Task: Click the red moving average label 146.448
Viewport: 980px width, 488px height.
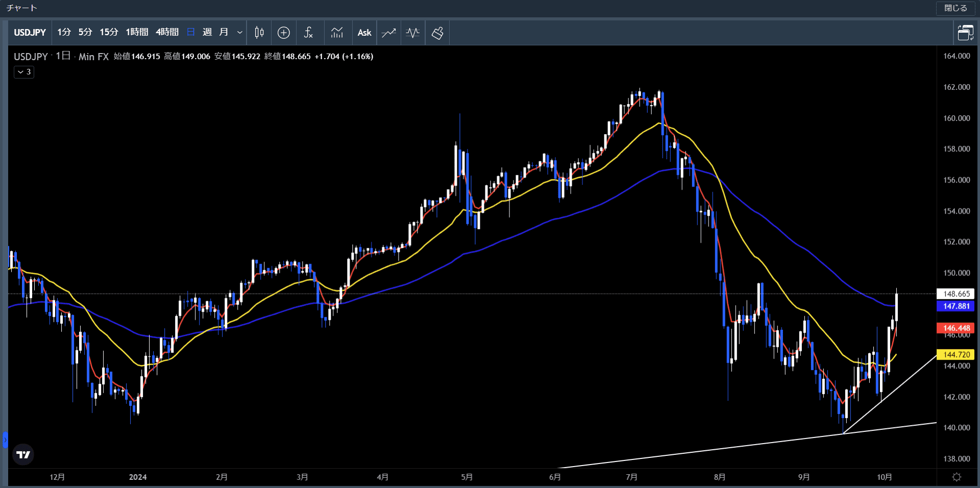Action: [955, 328]
